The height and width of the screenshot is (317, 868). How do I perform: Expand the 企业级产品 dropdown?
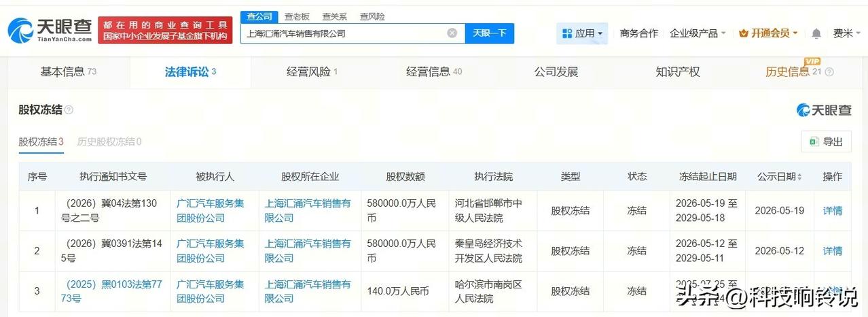pos(698,33)
